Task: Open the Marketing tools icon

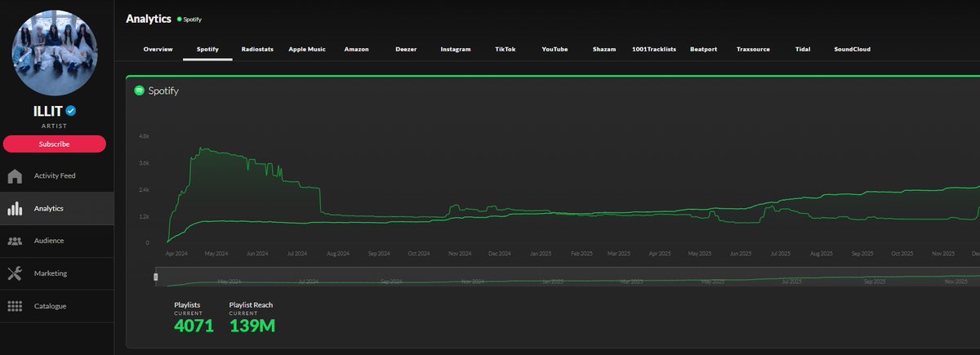Action: [x=15, y=273]
